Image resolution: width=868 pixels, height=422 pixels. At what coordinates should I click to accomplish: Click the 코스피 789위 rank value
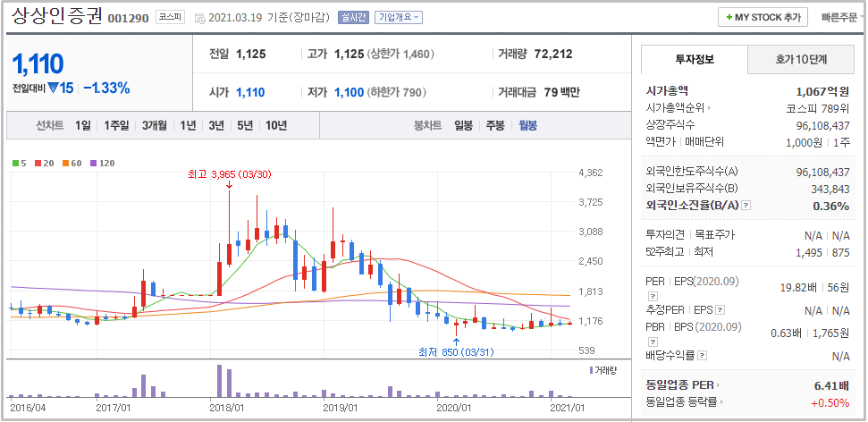point(818,108)
